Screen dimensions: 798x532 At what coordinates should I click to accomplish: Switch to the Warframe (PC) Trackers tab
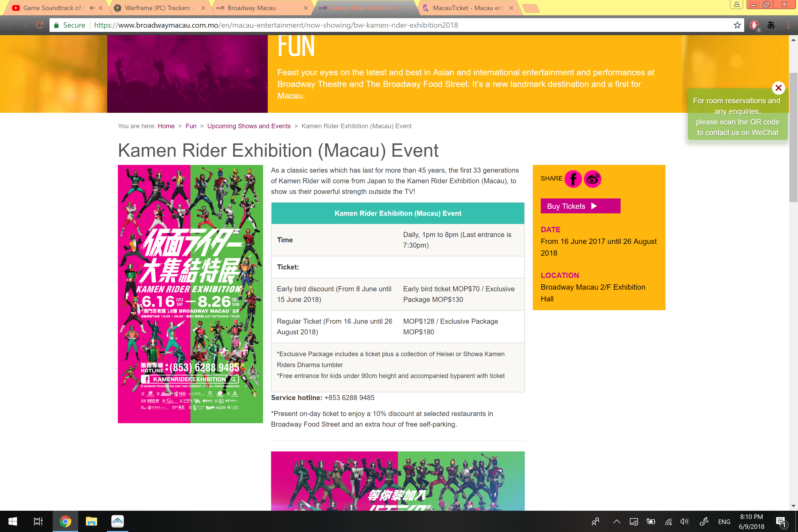point(157,8)
